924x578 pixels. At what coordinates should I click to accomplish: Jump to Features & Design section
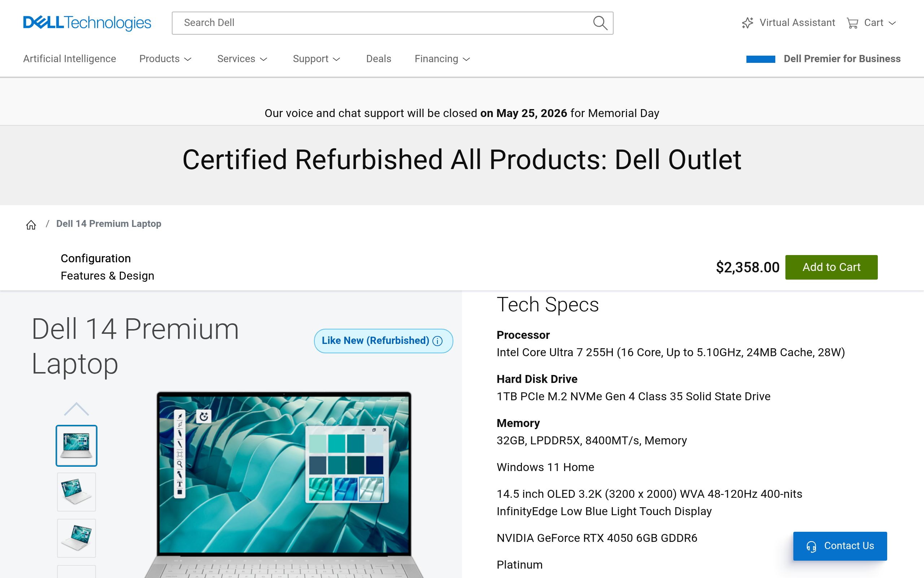tap(108, 276)
